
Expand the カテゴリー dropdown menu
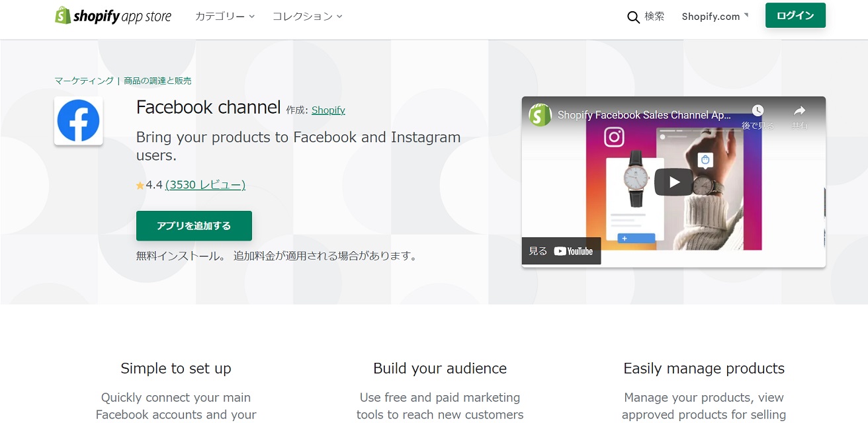[x=225, y=17]
